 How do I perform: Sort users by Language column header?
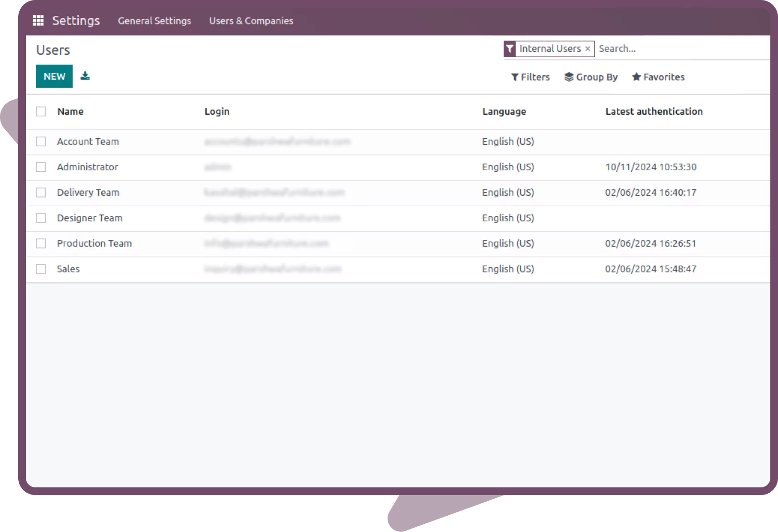(x=504, y=111)
